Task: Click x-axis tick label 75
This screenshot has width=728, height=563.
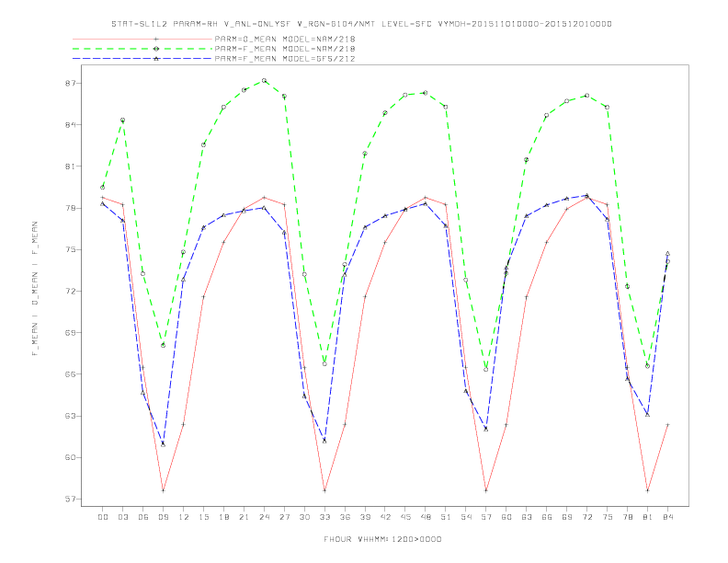Action: pyautogui.click(x=608, y=517)
